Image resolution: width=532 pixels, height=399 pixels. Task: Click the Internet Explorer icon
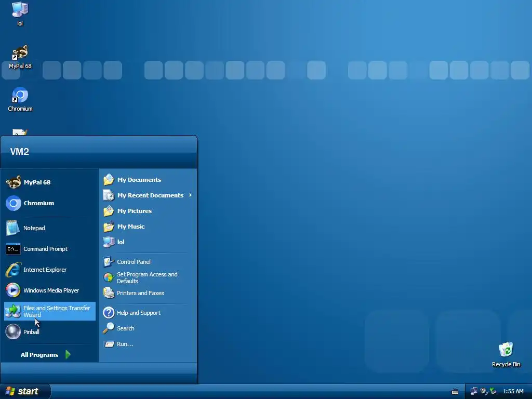click(x=13, y=270)
